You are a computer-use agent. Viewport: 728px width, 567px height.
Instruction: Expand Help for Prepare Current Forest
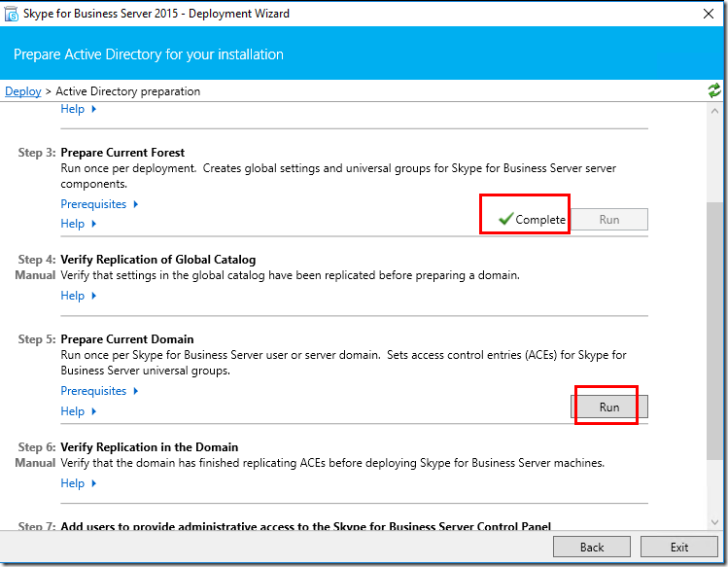(x=78, y=224)
